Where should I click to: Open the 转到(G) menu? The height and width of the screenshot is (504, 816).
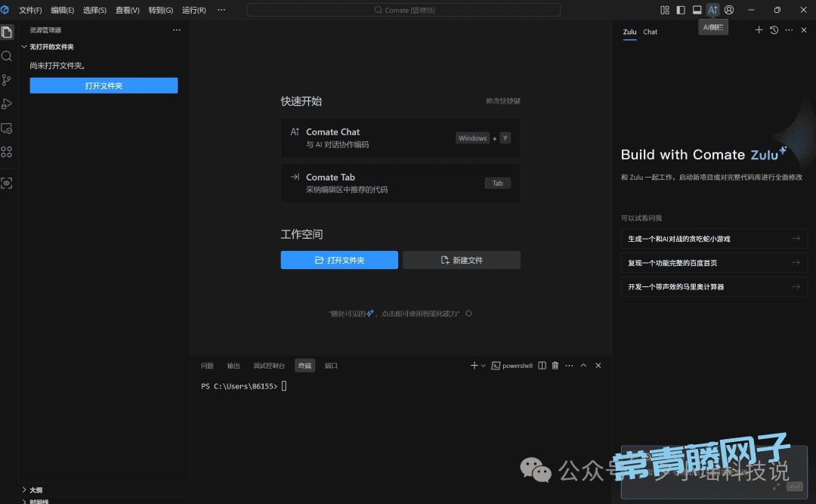click(161, 10)
